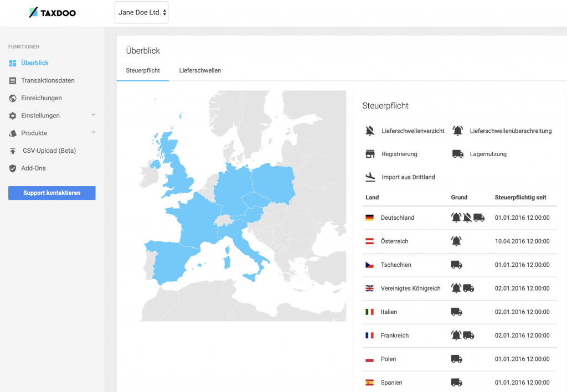Click the bell icon in Österreich row
Viewport: 567px width, 392px height.
click(x=456, y=241)
